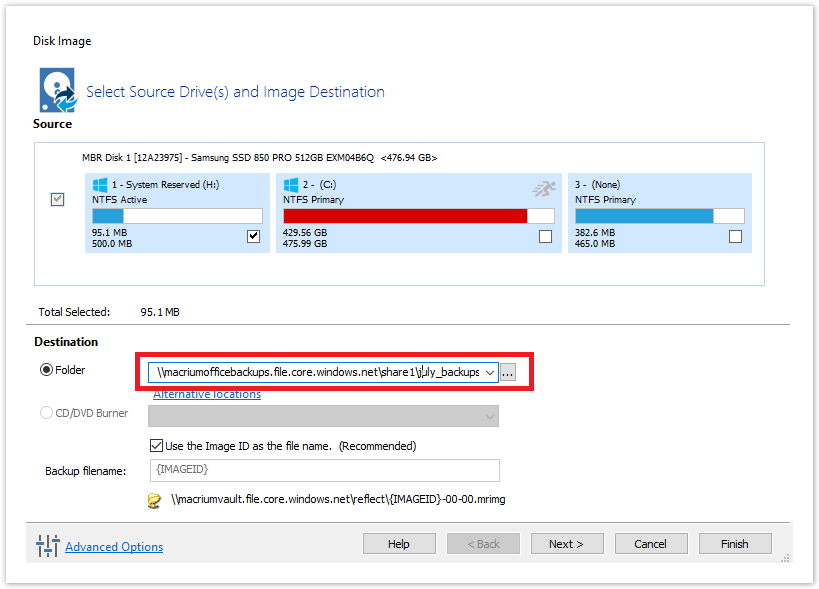Click the Windows logo on C: partition
This screenshot has width=819, height=589.
pos(290,185)
